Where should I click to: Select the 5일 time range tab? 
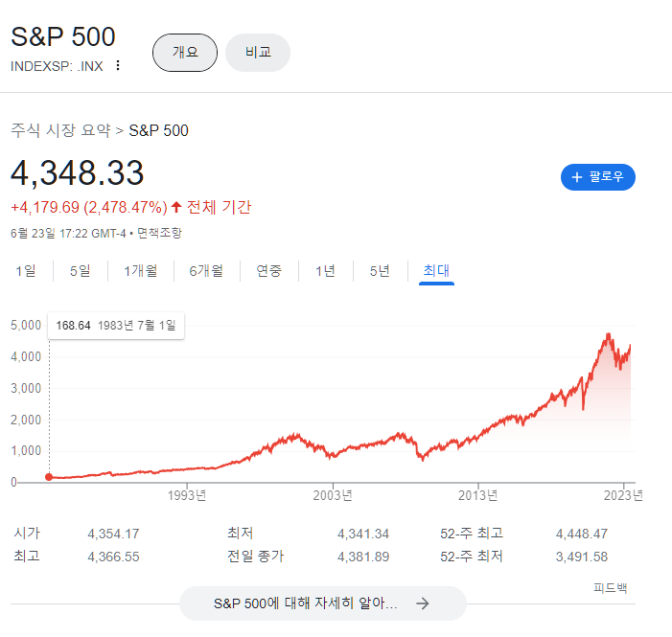tap(81, 271)
